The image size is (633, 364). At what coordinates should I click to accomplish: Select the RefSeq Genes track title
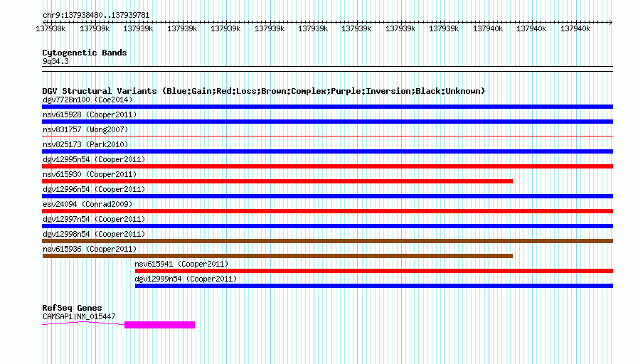[72, 308]
